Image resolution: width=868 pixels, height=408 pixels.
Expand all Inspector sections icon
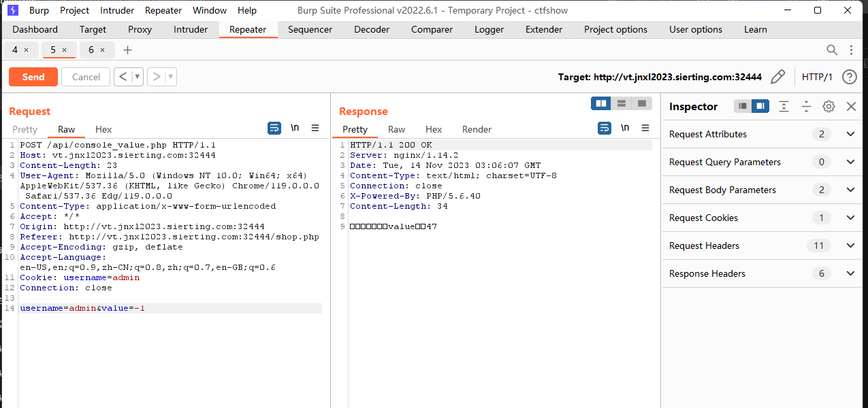[x=784, y=106]
